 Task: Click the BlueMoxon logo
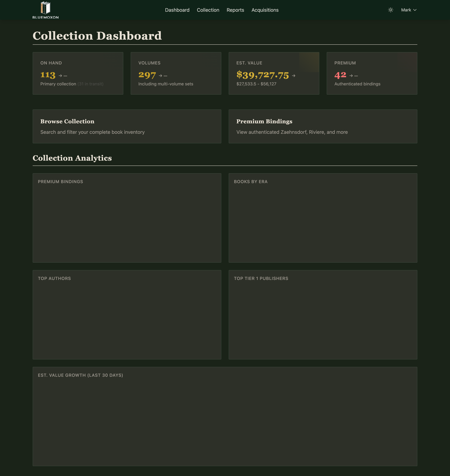point(46,10)
